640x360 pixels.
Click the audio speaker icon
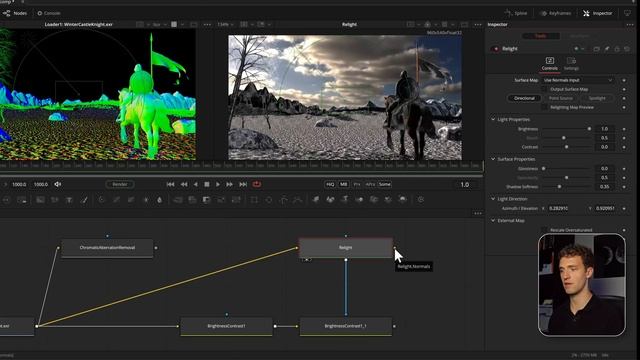pos(58,184)
